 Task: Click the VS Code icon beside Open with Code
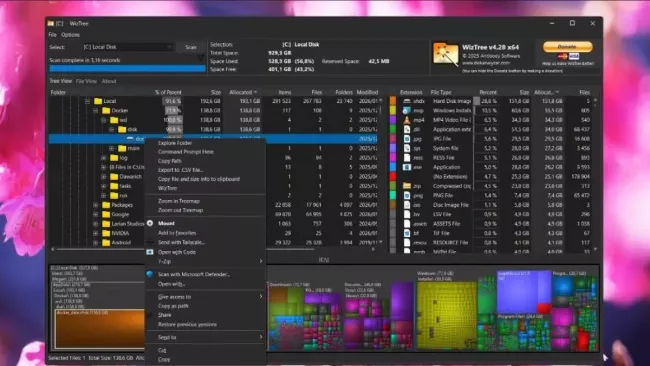(150, 252)
